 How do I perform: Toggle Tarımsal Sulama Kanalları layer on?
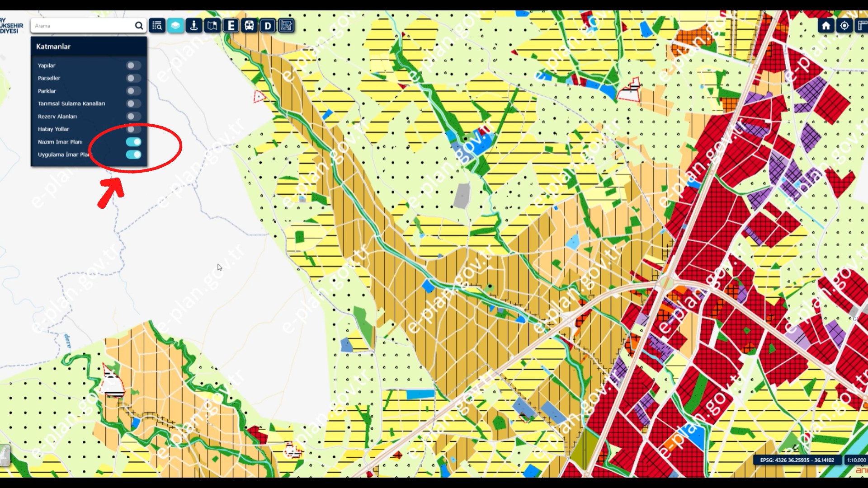click(133, 103)
